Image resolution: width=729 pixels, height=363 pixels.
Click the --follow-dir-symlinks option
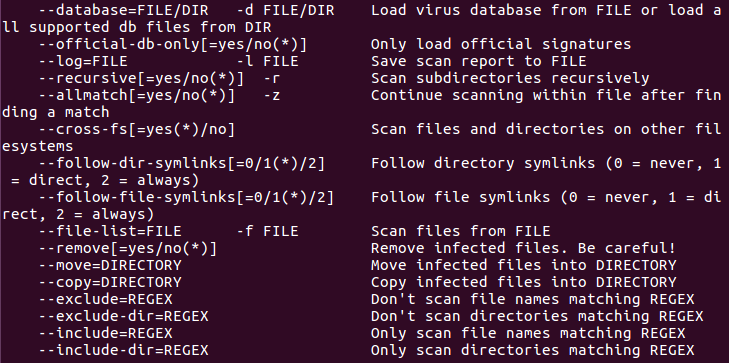tap(182, 163)
